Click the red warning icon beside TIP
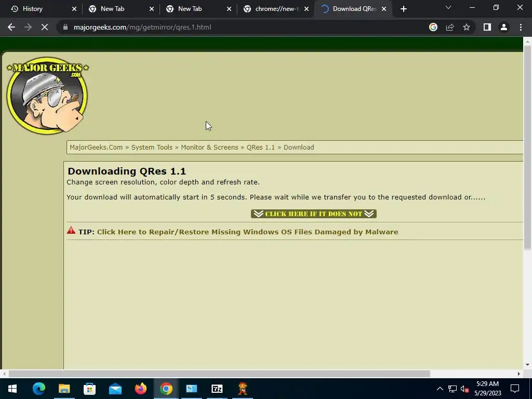This screenshot has height=399, width=532. (x=71, y=230)
